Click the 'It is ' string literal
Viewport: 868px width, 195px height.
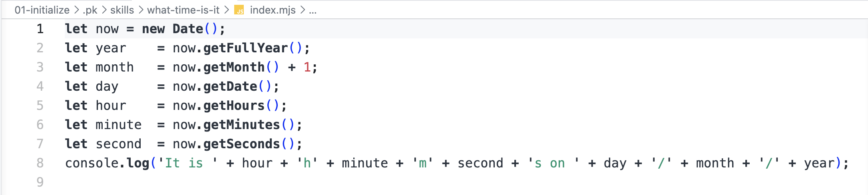click(x=188, y=163)
